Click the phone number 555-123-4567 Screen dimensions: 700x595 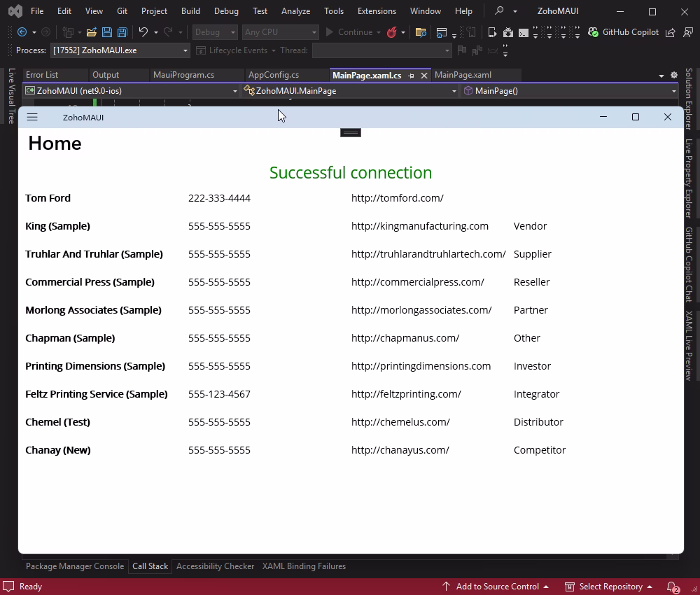click(219, 394)
